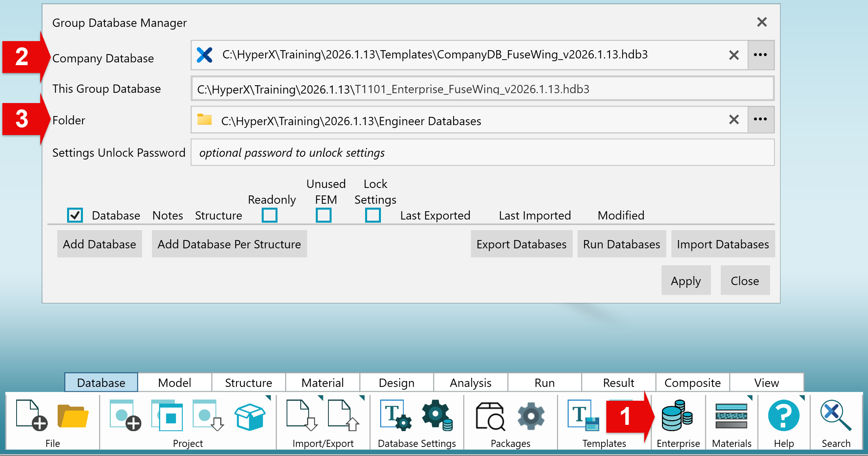Click the Last Imported column header

[535, 215]
